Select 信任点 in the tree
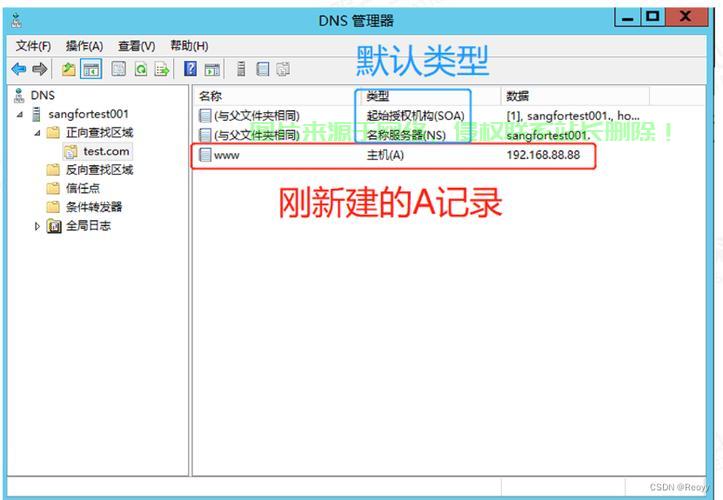The image size is (723, 500). point(83,188)
